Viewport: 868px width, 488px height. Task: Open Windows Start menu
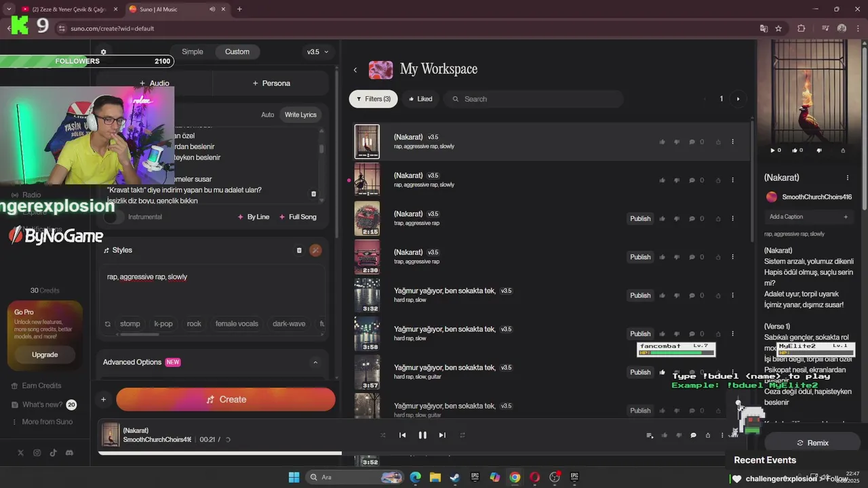294,477
